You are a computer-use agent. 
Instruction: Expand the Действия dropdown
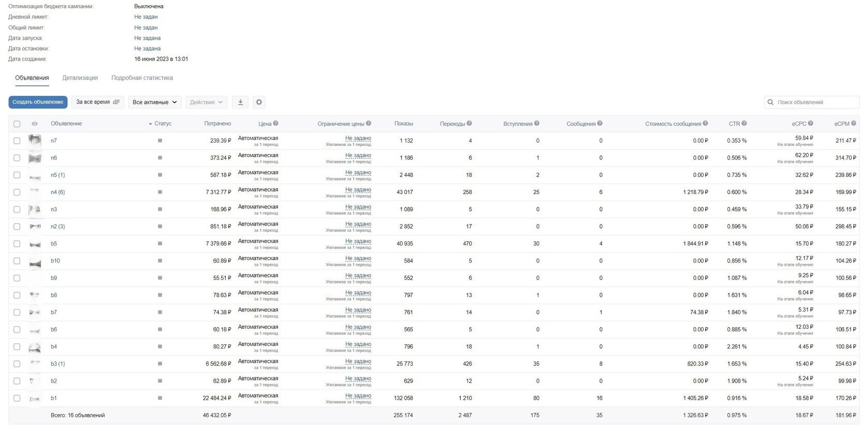(206, 102)
